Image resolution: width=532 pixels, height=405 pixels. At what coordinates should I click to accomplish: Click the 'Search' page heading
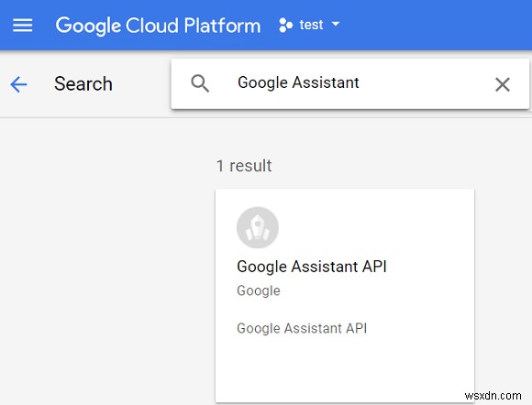(83, 83)
